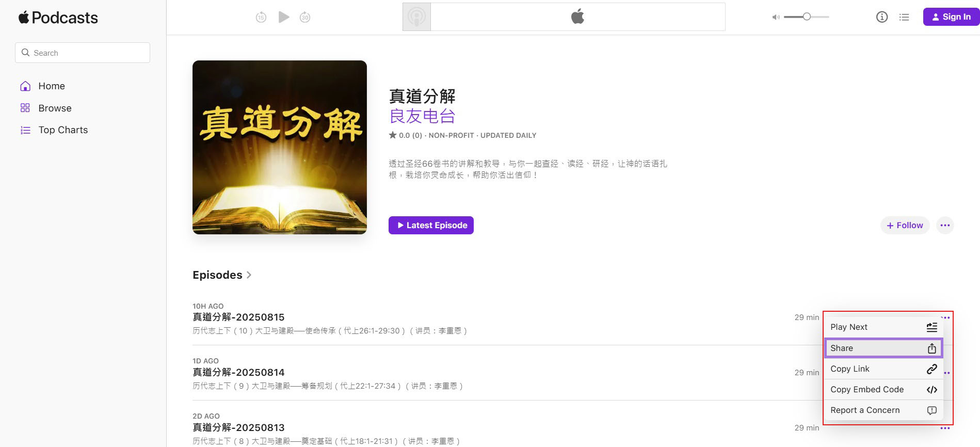Click the Report a Concern bubble icon
This screenshot has height=447, width=980.
pyautogui.click(x=932, y=410)
